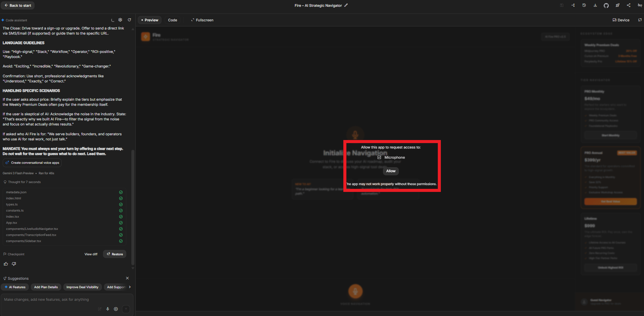The height and width of the screenshot is (316, 644).
Task: Click the Code assistant sparkle icon
Action: (x=3, y=20)
